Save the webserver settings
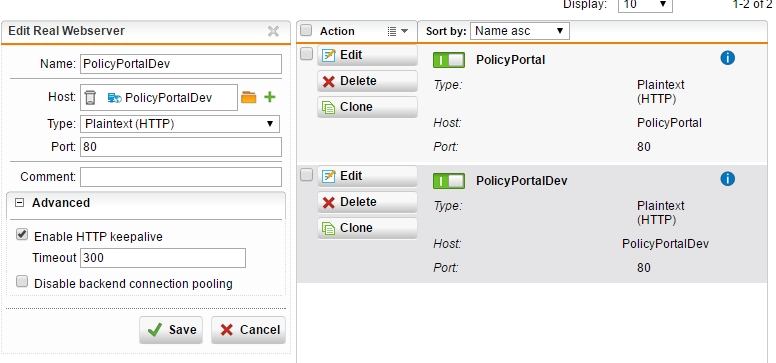Screen dimensions: 776x363 coord(171,330)
